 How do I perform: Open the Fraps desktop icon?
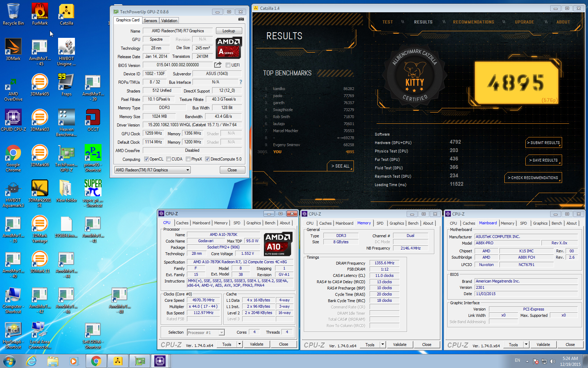coord(66,85)
